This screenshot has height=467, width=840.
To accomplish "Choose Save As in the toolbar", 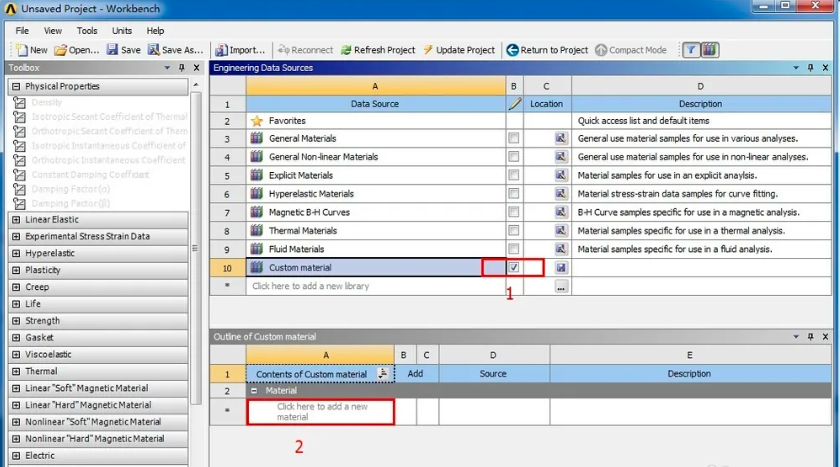I will pos(175,50).
